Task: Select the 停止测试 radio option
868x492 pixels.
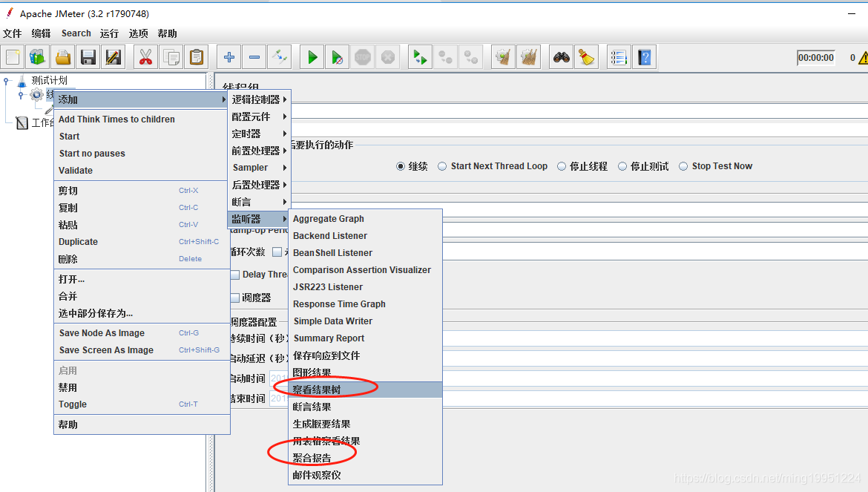Action: pos(622,166)
